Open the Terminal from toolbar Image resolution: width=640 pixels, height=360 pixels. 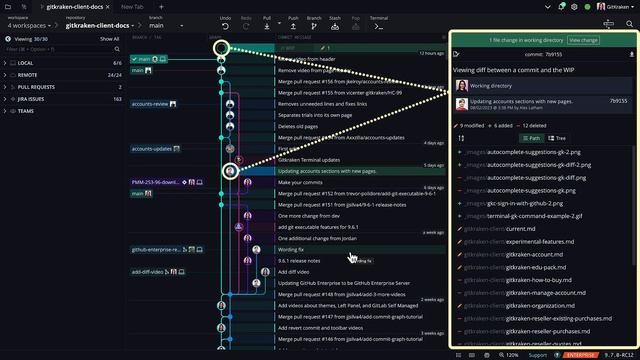(379, 27)
